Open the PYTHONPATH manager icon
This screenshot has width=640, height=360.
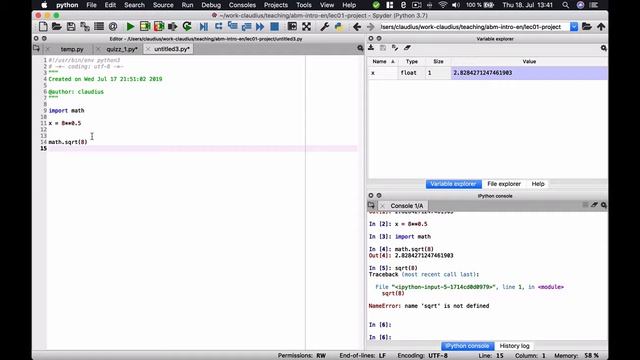[338, 27]
